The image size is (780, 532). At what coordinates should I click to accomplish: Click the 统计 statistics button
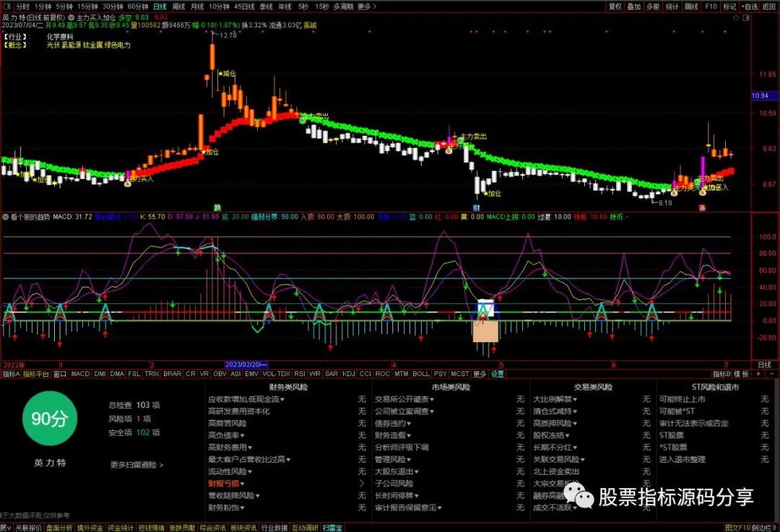coord(672,6)
